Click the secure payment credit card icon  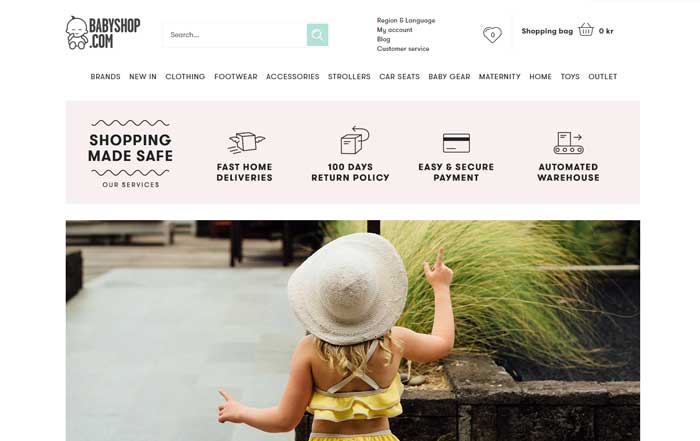tap(456, 143)
